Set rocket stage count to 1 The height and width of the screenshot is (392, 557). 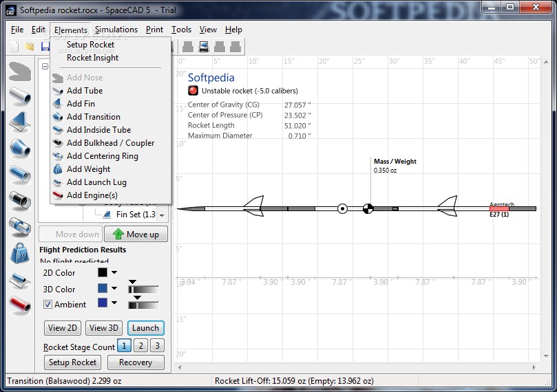(x=124, y=345)
